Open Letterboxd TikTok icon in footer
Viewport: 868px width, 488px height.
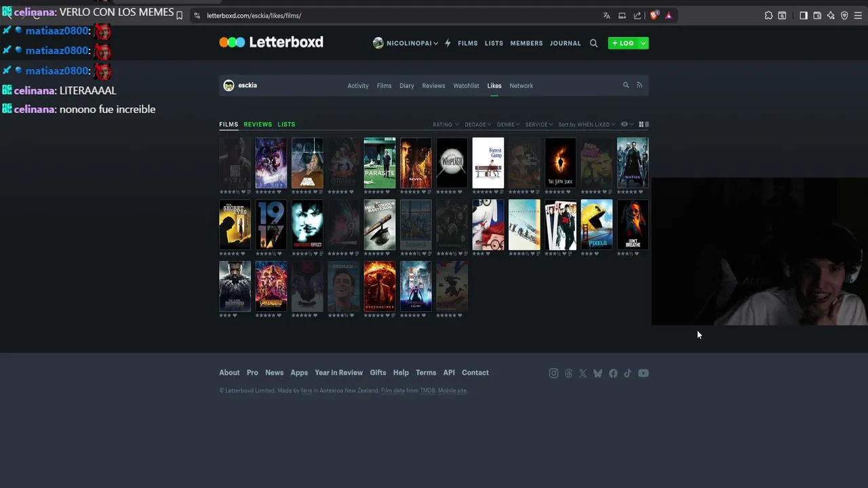click(627, 373)
